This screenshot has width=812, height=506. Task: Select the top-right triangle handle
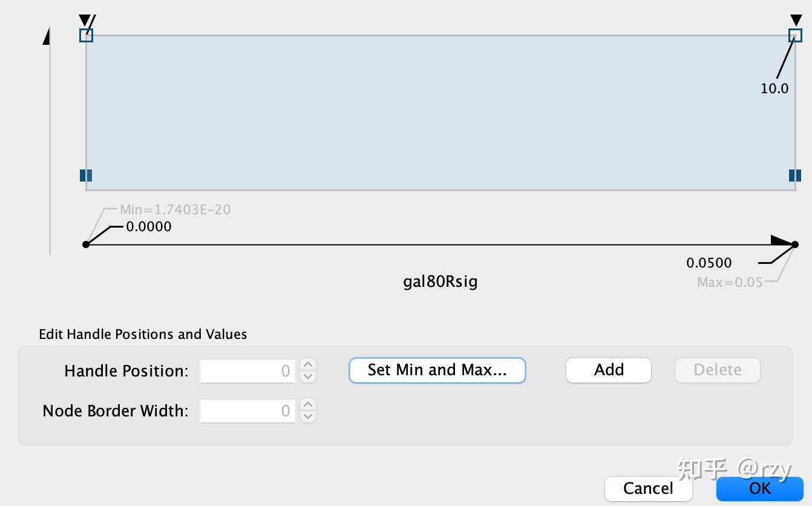(796, 21)
